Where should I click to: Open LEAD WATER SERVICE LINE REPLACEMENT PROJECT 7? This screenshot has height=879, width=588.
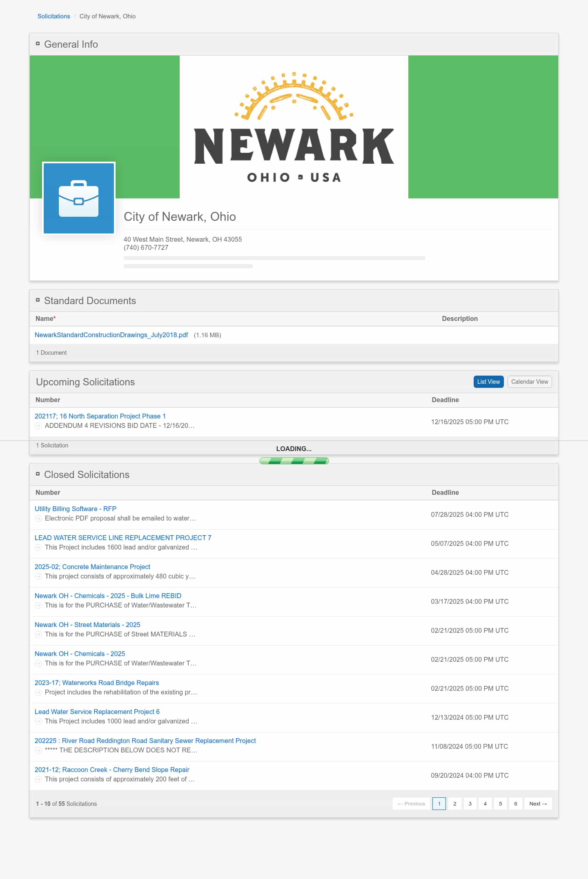[x=123, y=538]
